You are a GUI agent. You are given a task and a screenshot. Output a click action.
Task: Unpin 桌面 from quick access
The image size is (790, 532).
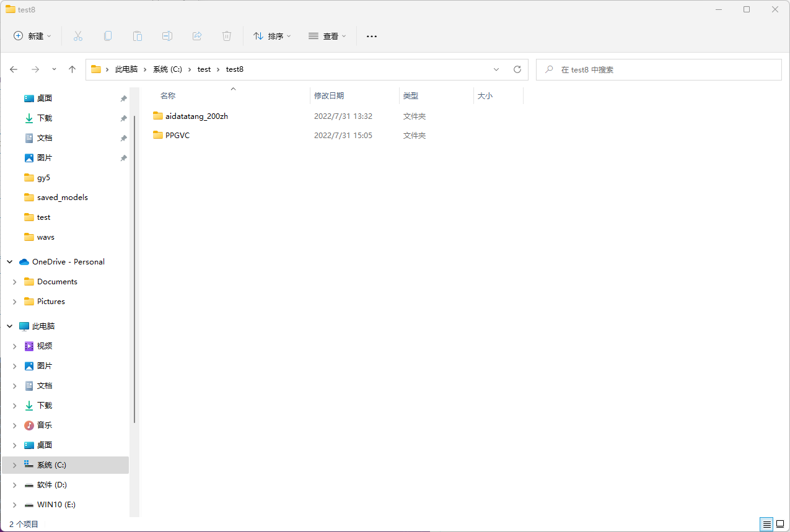[x=123, y=98]
